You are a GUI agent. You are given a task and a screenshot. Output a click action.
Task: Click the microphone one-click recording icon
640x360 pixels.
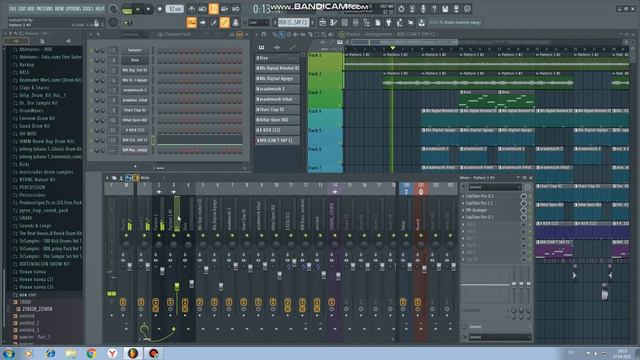pyautogui.click(x=423, y=9)
